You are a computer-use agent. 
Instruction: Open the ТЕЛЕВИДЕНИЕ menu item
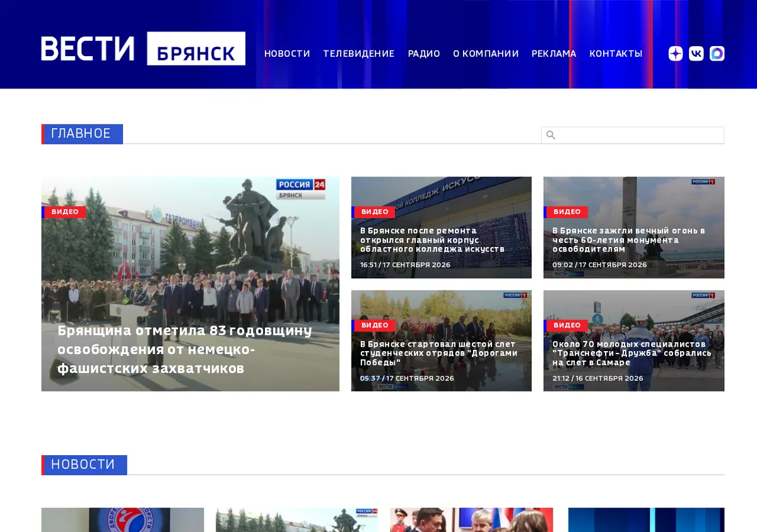(359, 54)
